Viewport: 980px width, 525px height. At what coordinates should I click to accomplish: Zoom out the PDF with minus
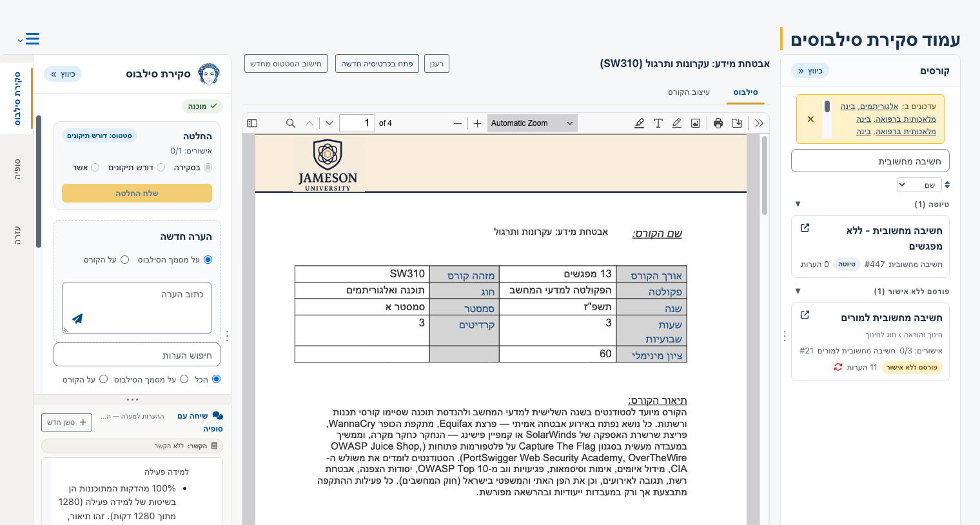(458, 123)
